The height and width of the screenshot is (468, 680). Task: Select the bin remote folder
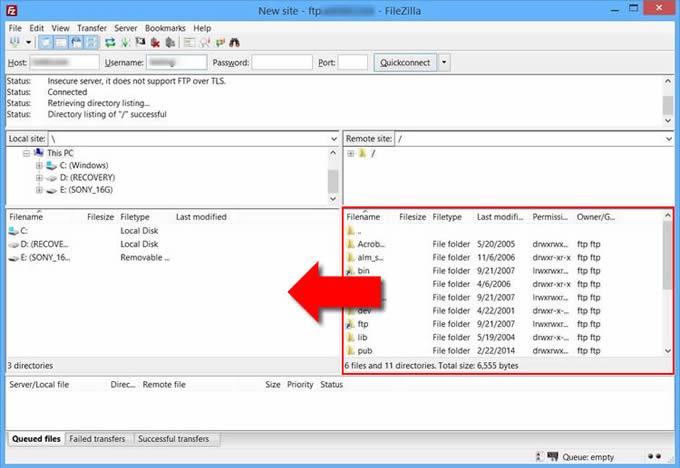pyautogui.click(x=358, y=271)
